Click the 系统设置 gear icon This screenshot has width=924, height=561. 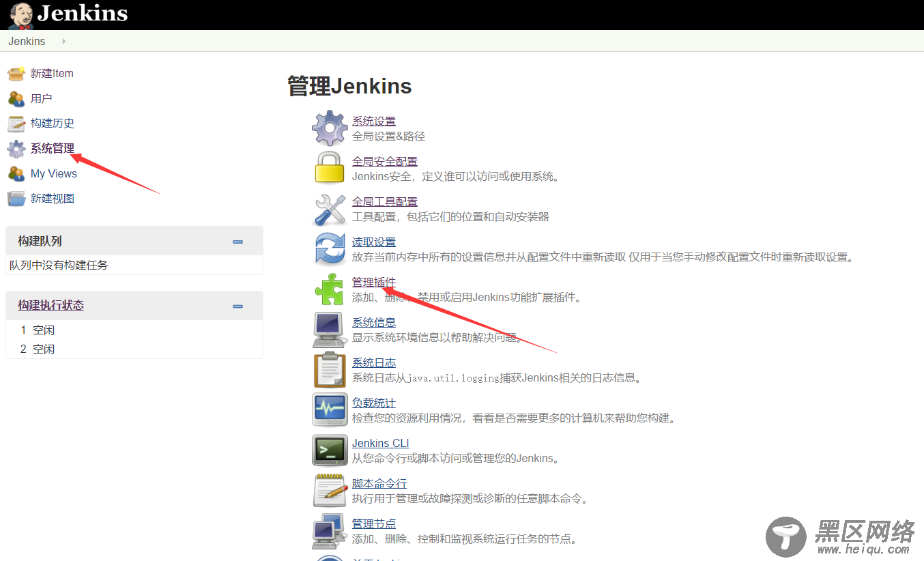330,128
